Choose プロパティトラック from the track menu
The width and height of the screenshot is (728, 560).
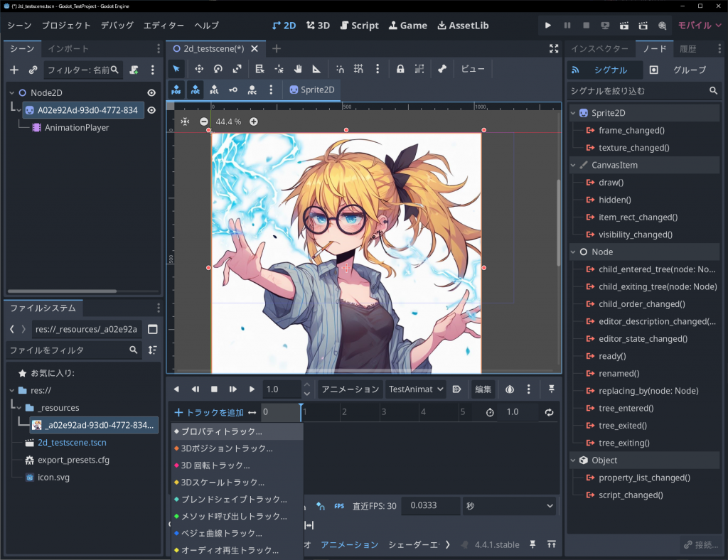pos(222,431)
